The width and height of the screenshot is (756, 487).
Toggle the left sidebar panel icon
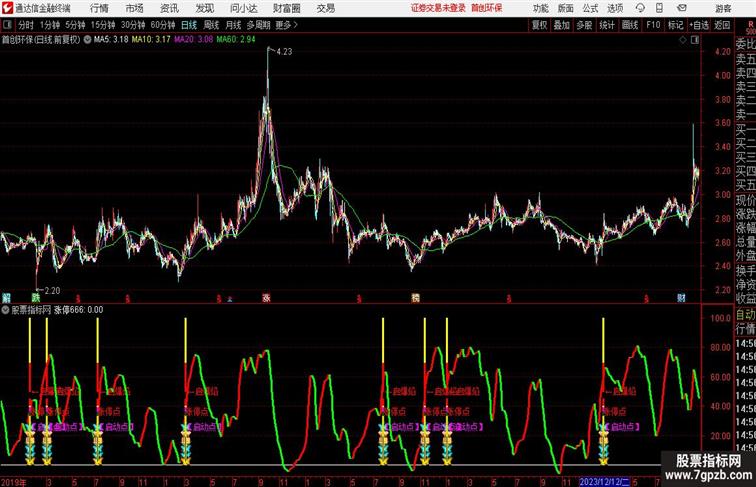pyautogui.click(x=7, y=25)
